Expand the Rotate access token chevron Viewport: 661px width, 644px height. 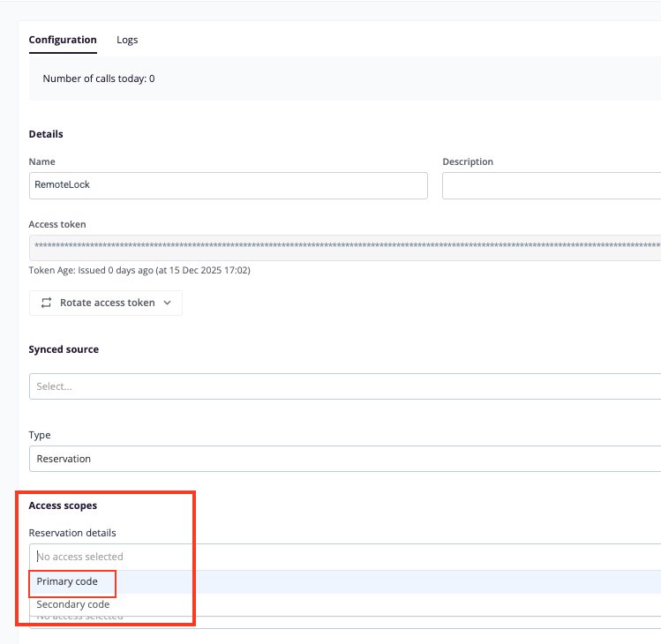[168, 303]
